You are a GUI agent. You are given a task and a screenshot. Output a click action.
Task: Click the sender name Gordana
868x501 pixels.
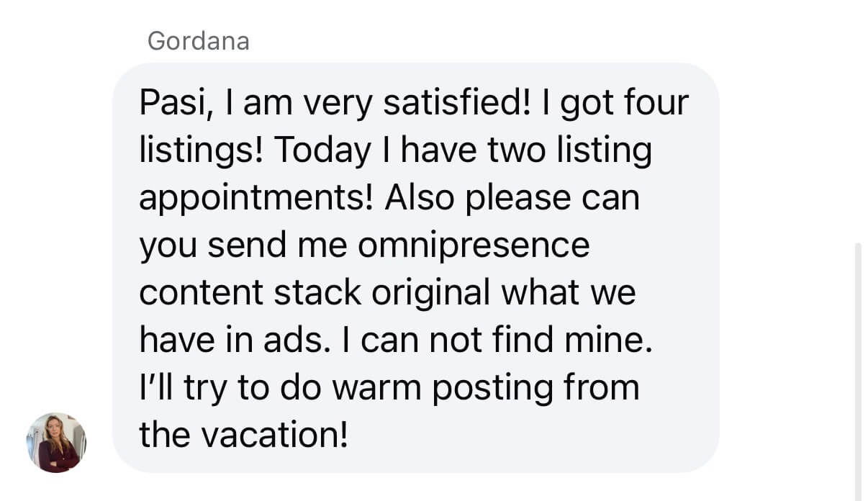pyautogui.click(x=198, y=41)
